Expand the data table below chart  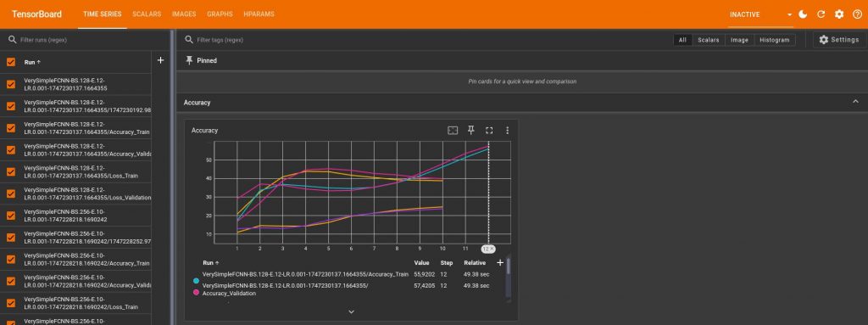351,312
